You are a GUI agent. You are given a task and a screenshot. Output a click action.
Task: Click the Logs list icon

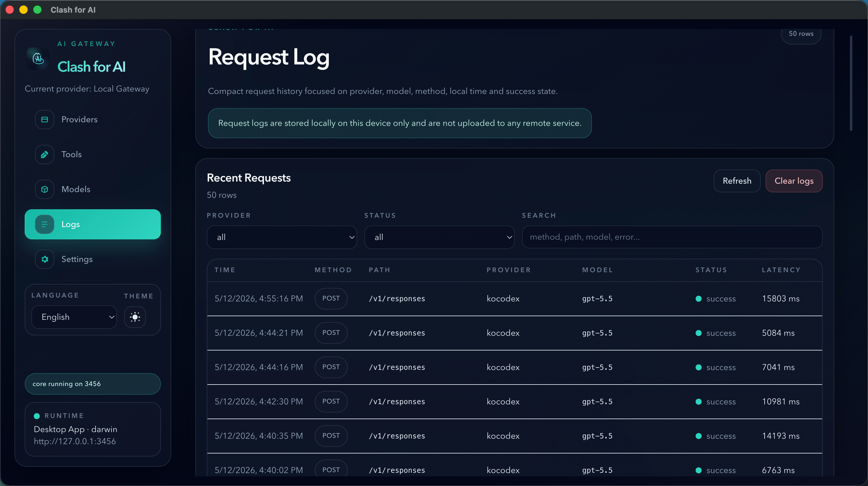click(45, 225)
